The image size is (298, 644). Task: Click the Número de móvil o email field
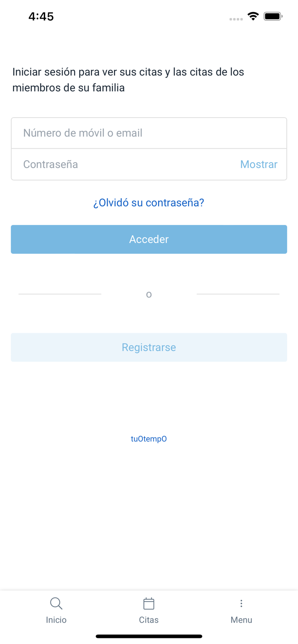click(149, 133)
